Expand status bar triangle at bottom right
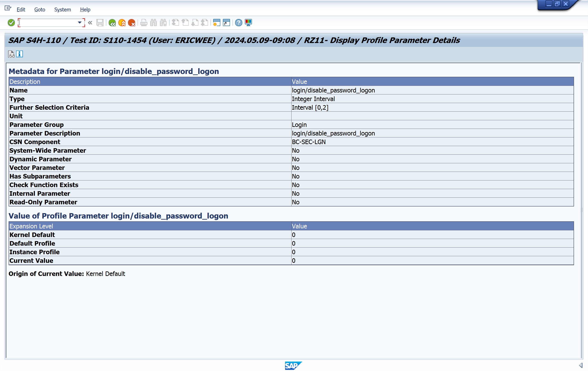The width and height of the screenshot is (588, 371). click(581, 365)
